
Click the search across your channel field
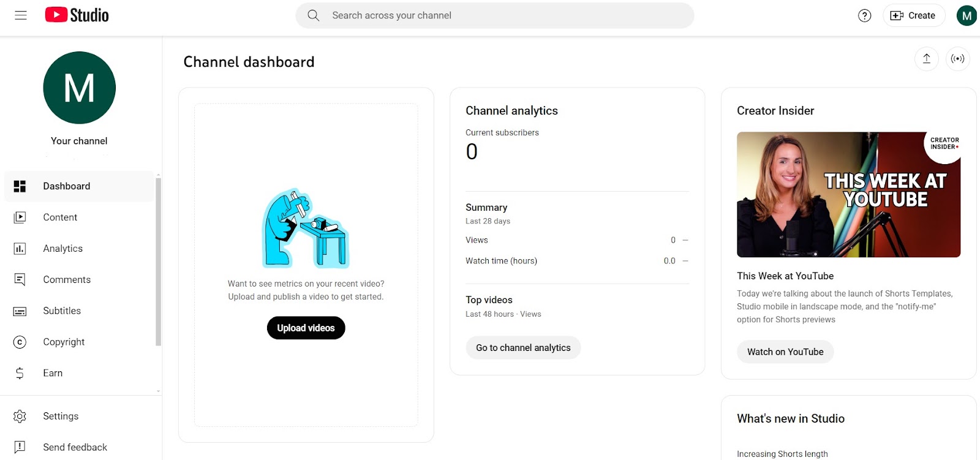pos(495,15)
